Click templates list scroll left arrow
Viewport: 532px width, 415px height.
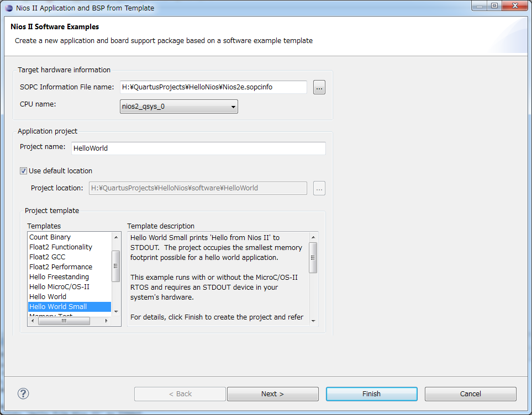[33, 321]
